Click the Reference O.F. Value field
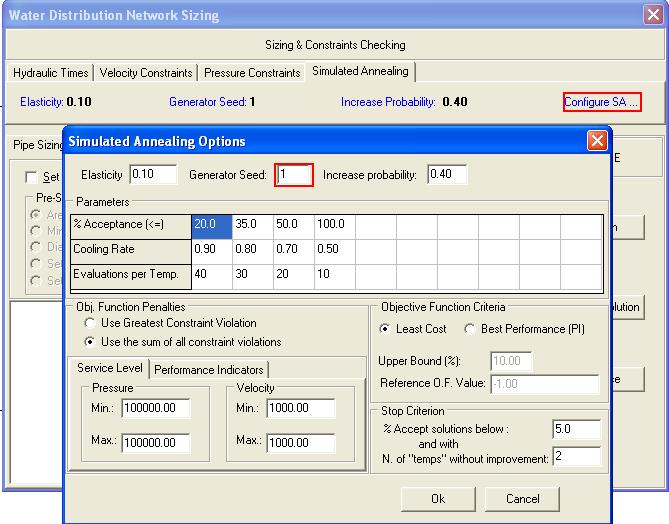Viewport: 669px width, 524px height. tap(545, 384)
